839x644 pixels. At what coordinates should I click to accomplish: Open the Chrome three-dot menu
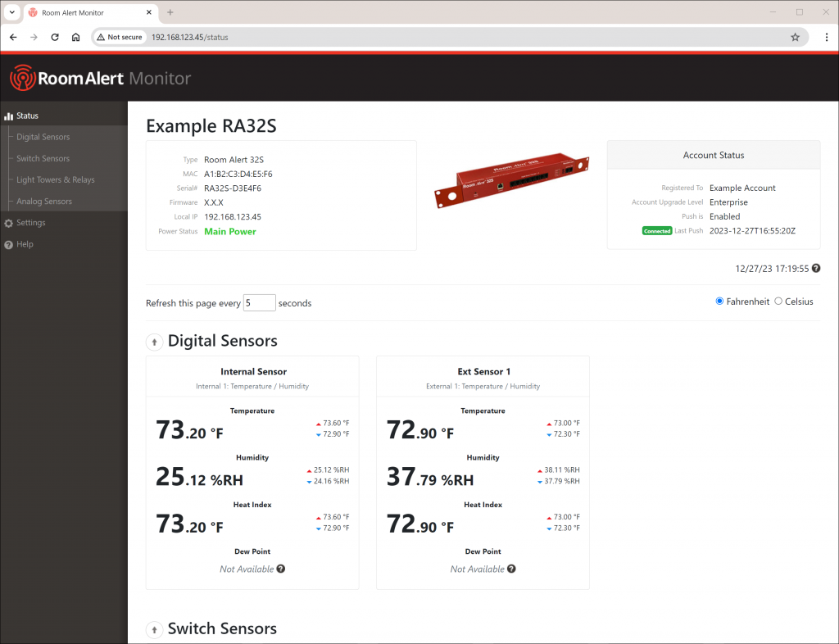point(827,37)
